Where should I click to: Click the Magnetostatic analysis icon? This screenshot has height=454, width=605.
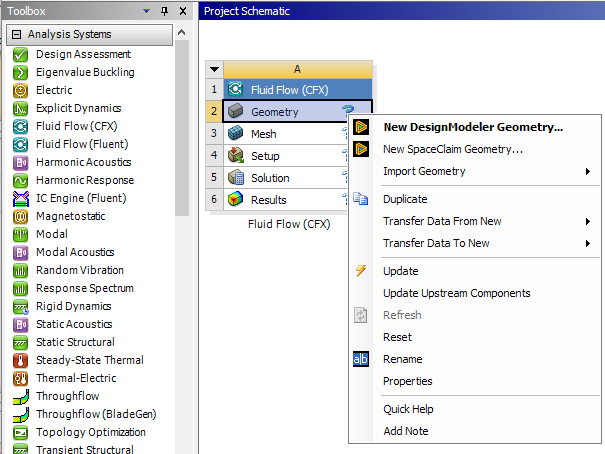coord(20,216)
